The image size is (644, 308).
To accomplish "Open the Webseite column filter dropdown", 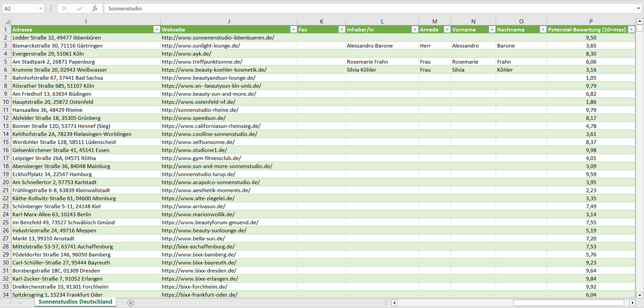I will 293,29.
